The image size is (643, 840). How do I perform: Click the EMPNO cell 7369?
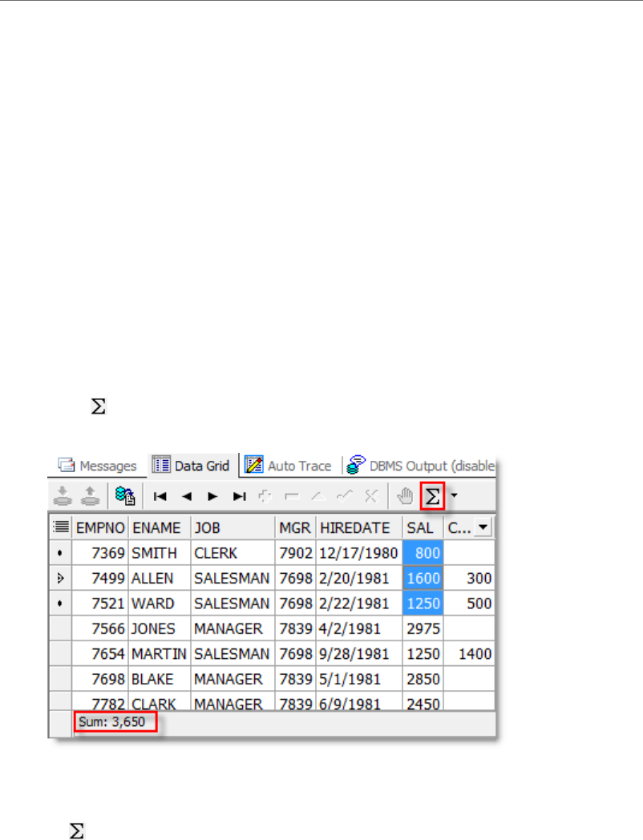click(x=100, y=553)
